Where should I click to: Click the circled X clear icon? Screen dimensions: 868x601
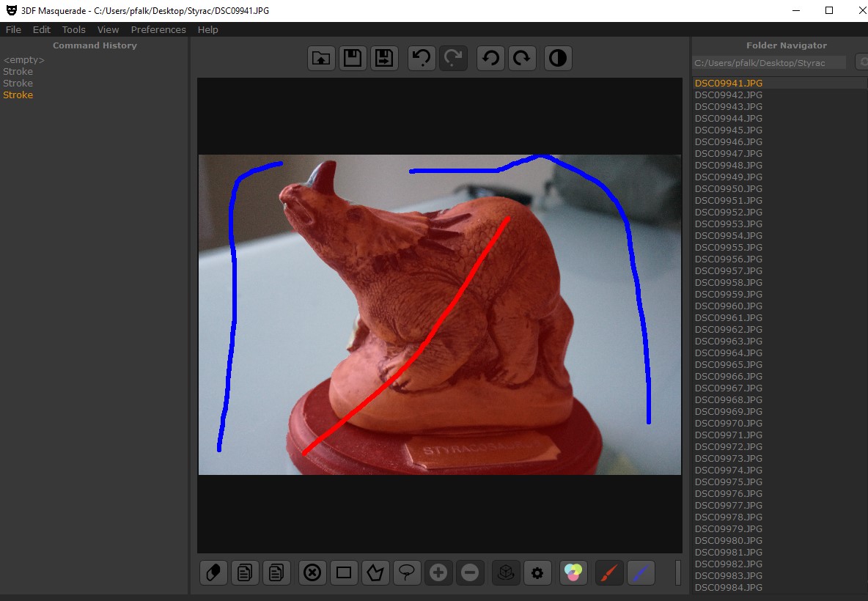point(312,572)
